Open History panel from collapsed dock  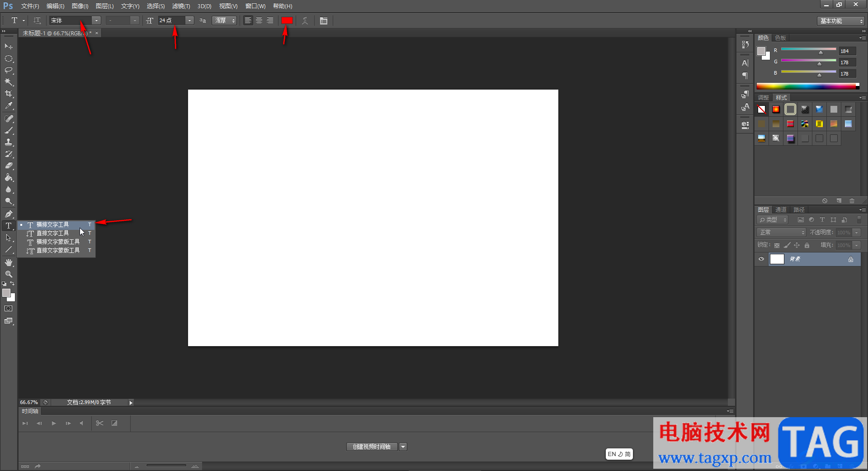click(x=745, y=44)
